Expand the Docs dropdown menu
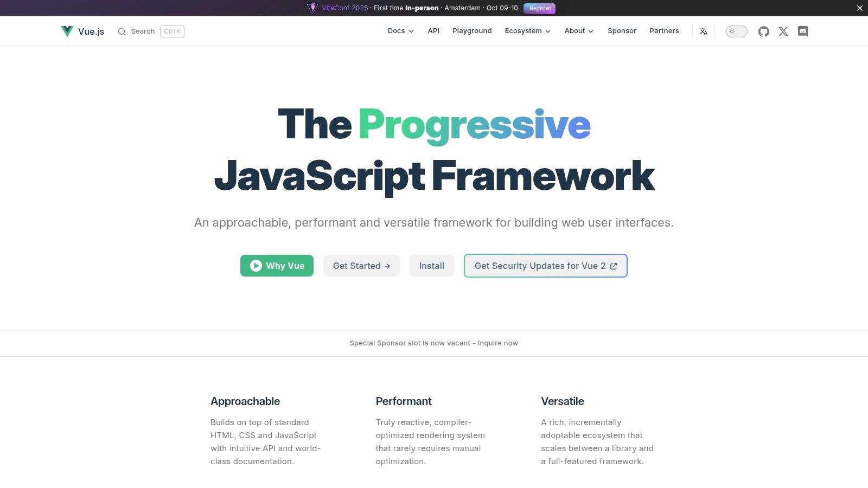The height and width of the screenshot is (488, 868). (400, 31)
